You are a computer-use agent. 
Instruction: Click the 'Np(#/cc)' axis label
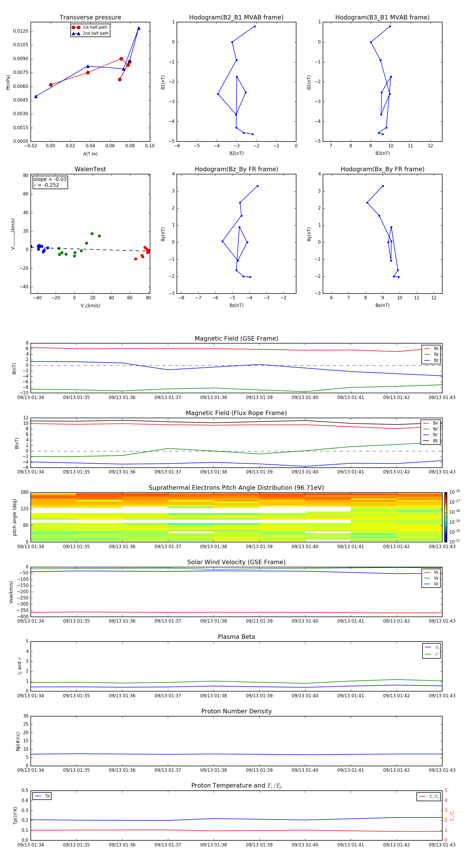click(18, 741)
